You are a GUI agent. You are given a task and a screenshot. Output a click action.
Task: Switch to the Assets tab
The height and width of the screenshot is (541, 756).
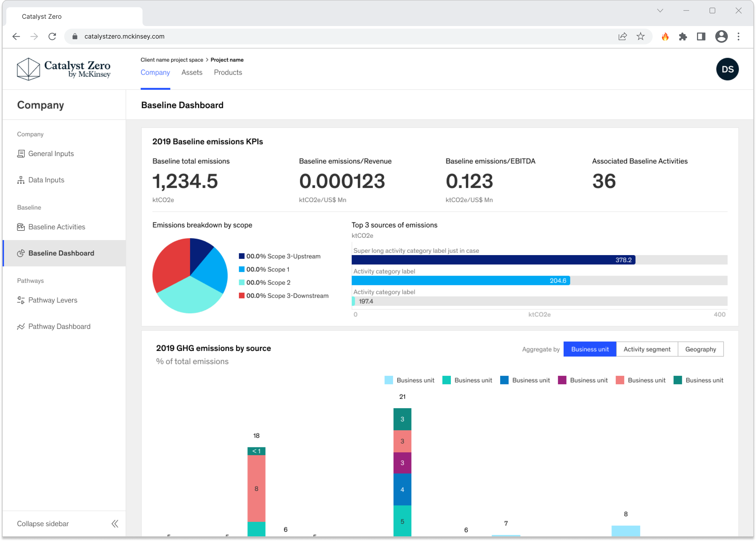click(192, 72)
